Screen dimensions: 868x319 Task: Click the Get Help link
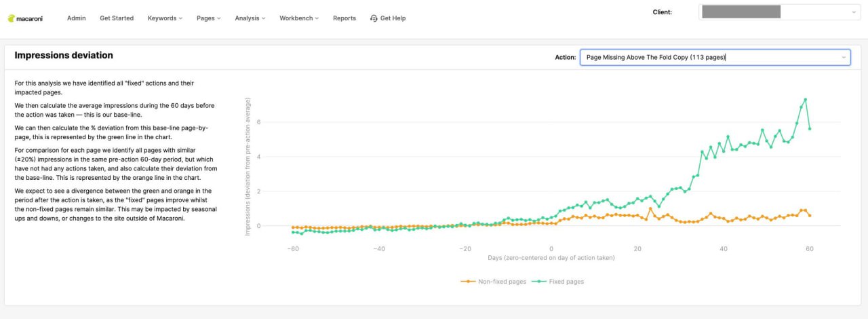tap(393, 18)
